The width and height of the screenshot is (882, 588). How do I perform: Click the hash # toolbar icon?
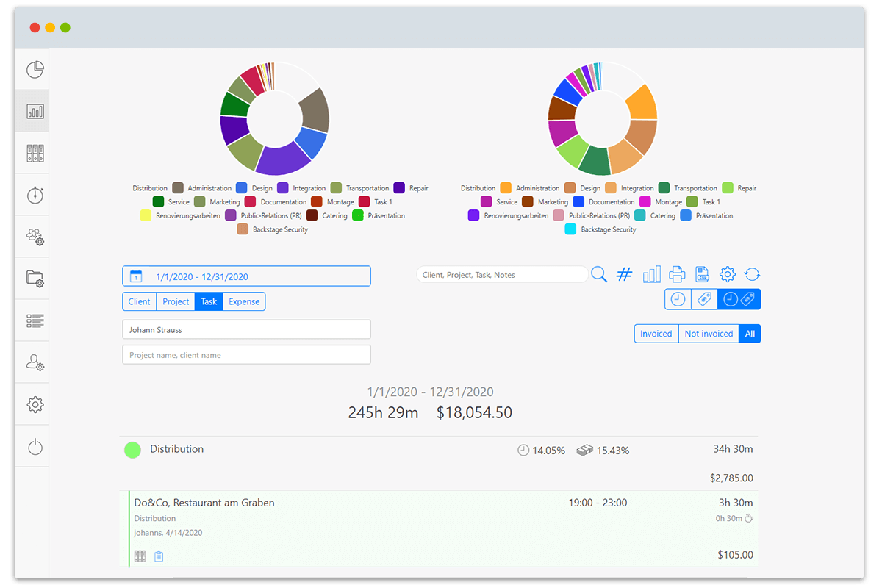[624, 274]
